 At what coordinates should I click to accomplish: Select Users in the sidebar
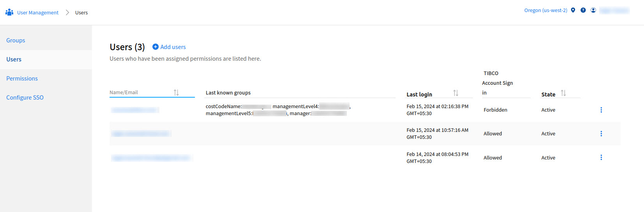pyautogui.click(x=14, y=60)
